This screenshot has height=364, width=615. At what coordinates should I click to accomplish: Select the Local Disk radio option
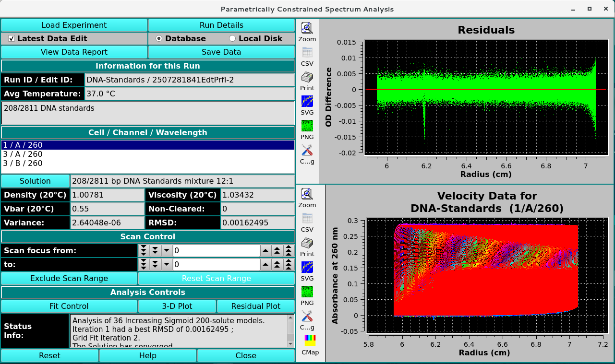pos(232,39)
